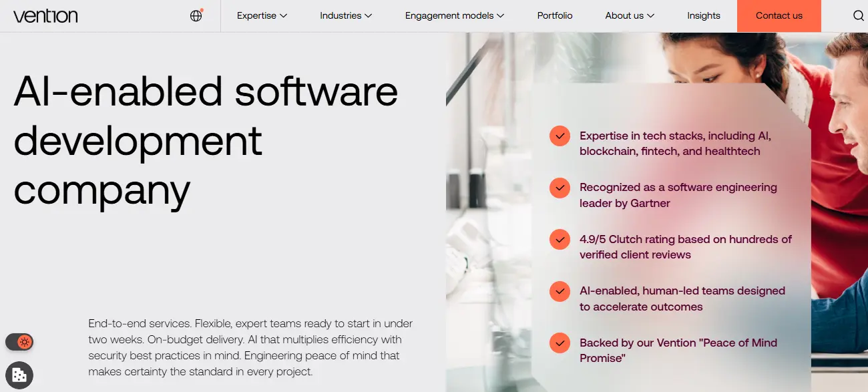Open the Engagement models dropdown

[x=454, y=16]
